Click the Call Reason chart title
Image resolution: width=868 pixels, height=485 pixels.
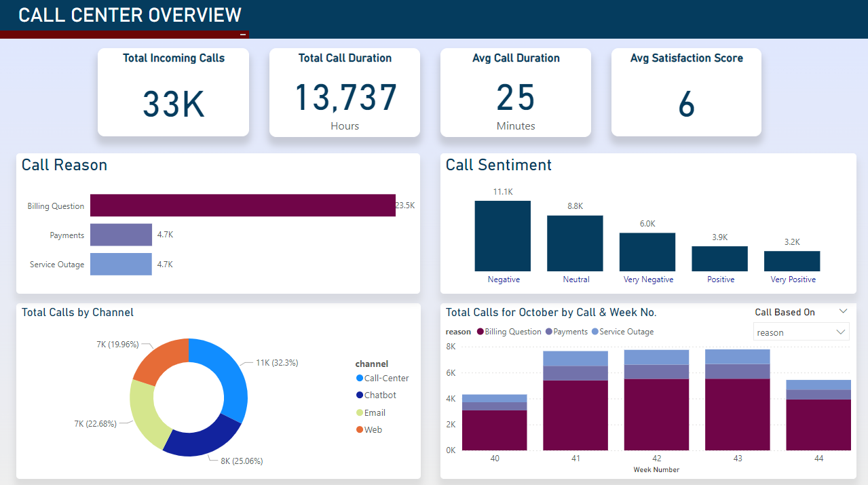click(x=64, y=165)
